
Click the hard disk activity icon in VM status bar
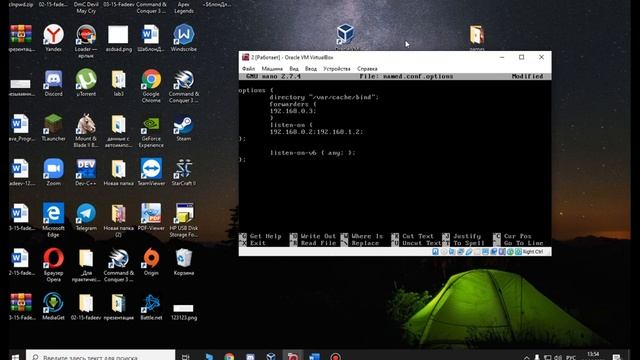[x=436, y=252]
